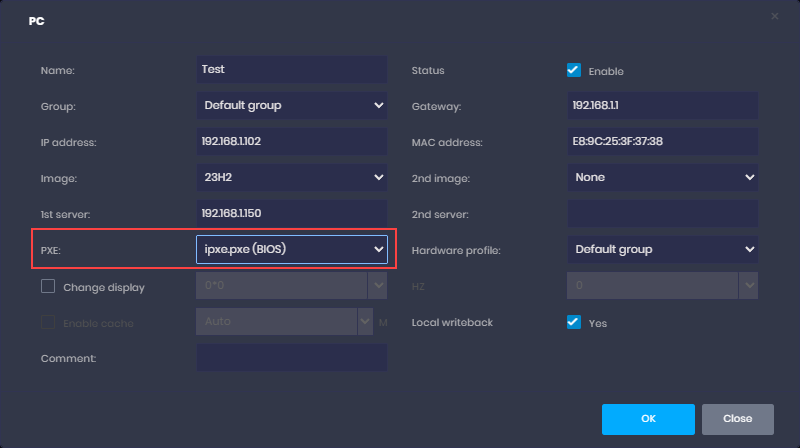Open the Hardware profile dropdown
The height and width of the screenshot is (448, 800).
(x=662, y=249)
